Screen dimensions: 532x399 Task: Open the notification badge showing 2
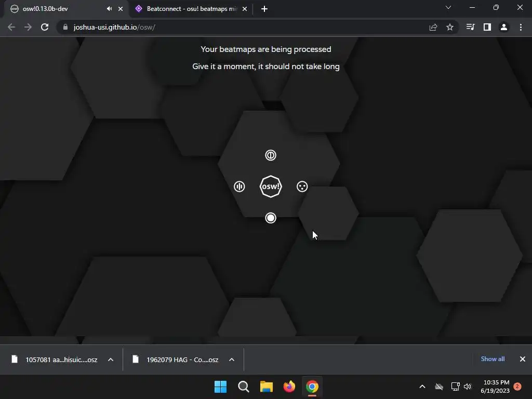517,387
